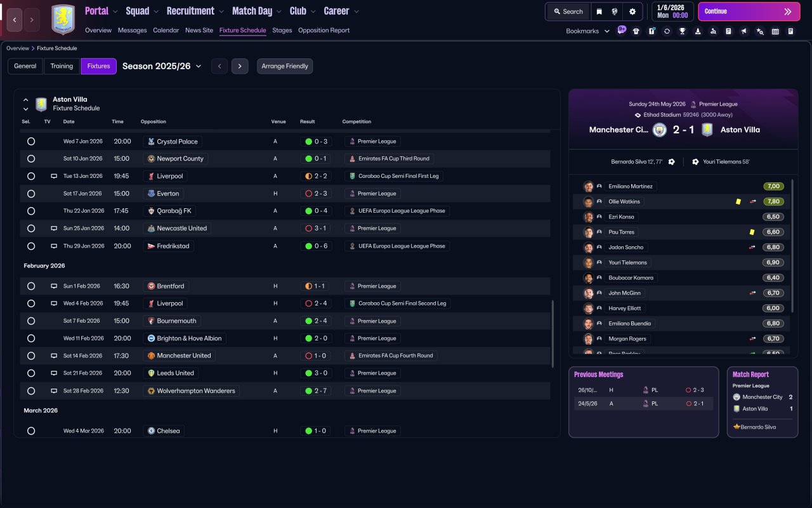Click the TV icon for Manchester United fixture
Viewport: 812px width, 508px height.
54,356
